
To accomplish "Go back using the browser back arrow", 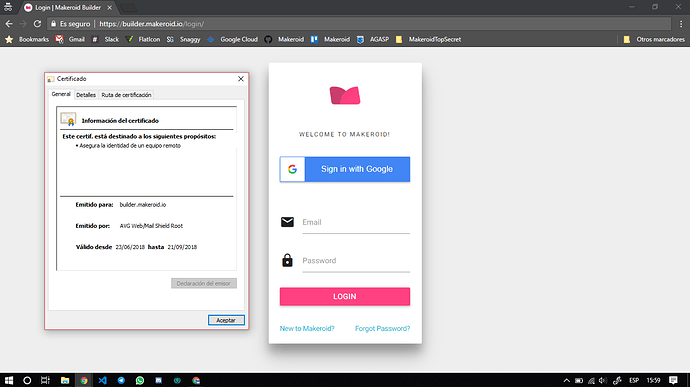I will coord(9,24).
